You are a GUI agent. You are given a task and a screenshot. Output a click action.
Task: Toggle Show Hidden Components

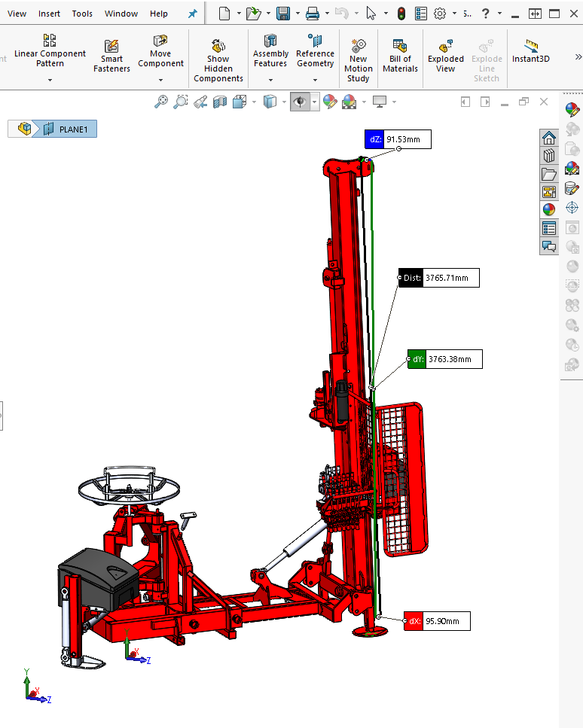218,61
